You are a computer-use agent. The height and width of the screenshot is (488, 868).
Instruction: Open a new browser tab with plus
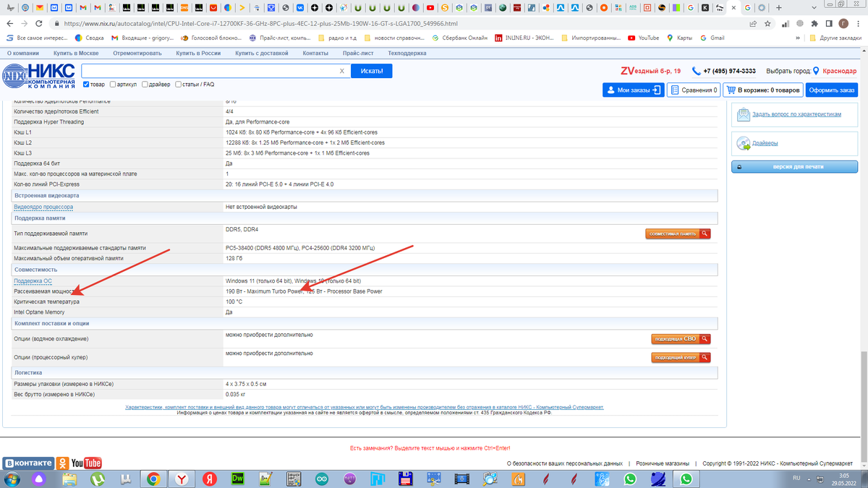click(x=778, y=7)
